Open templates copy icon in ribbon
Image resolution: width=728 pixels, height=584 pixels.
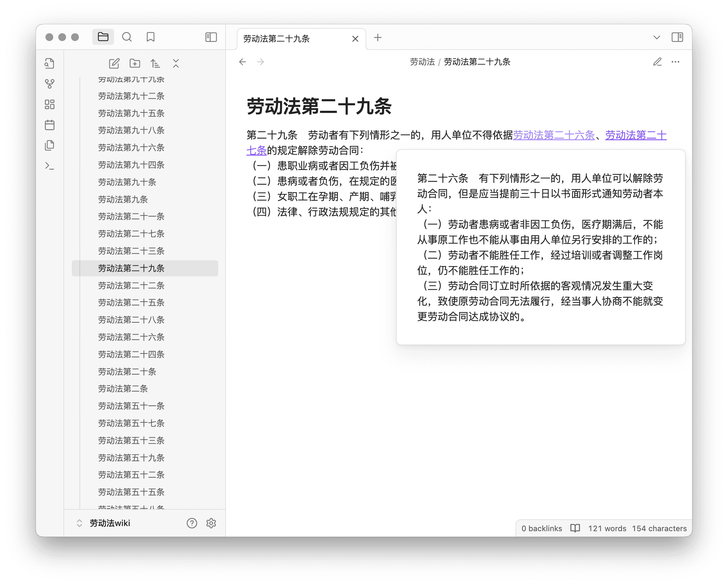point(50,145)
